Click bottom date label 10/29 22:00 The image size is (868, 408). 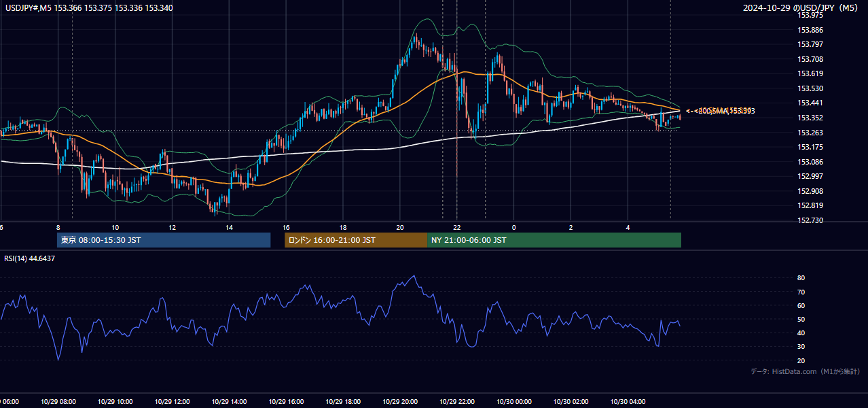[457, 401]
